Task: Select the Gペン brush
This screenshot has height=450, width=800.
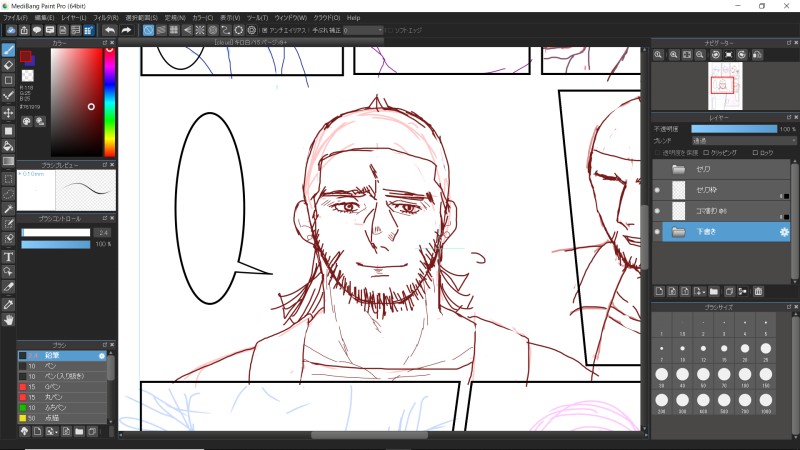Action: [x=62, y=387]
